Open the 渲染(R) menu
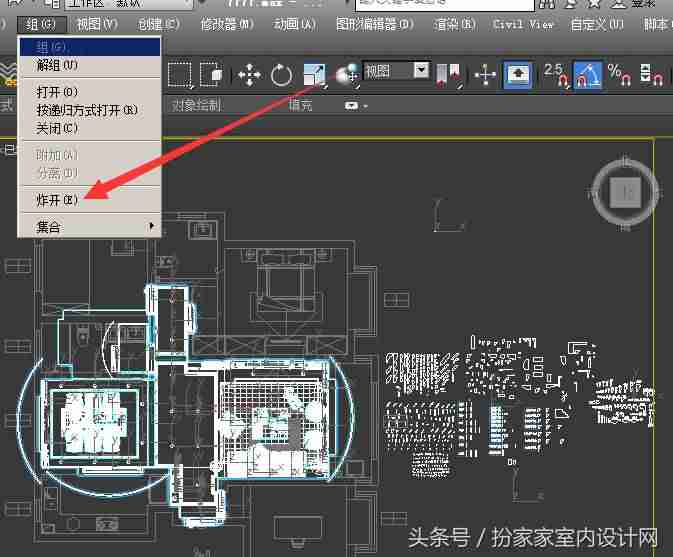Image resolution: width=673 pixels, height=557 pixels. [x=454, y=24]
